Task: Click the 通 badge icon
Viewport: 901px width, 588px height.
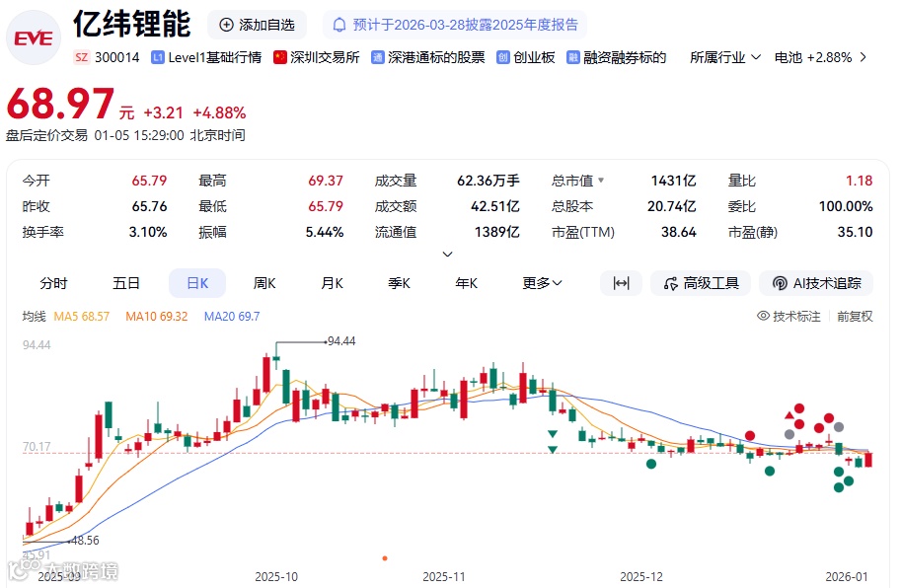Action: pos(378,57)
